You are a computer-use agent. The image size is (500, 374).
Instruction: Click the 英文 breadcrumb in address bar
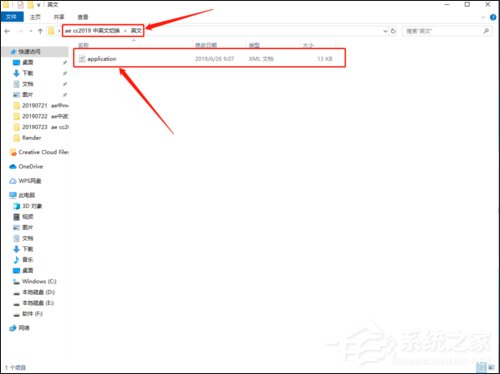(136, 31)
